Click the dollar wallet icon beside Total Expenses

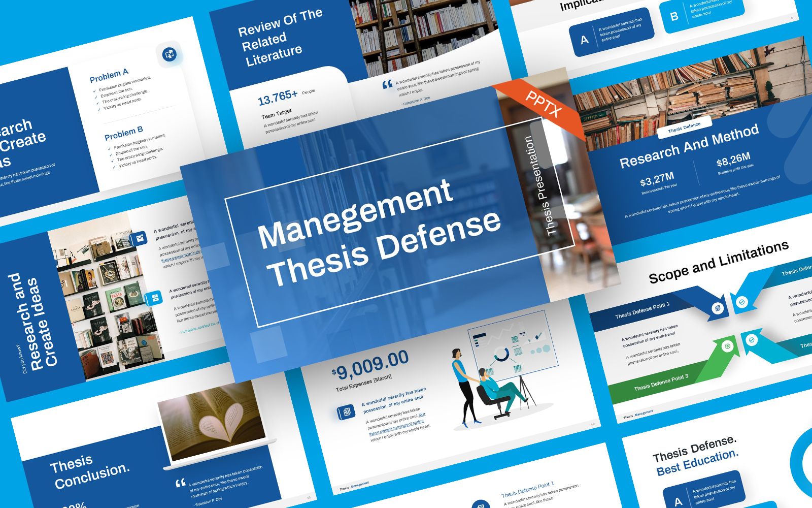[347, 411]
